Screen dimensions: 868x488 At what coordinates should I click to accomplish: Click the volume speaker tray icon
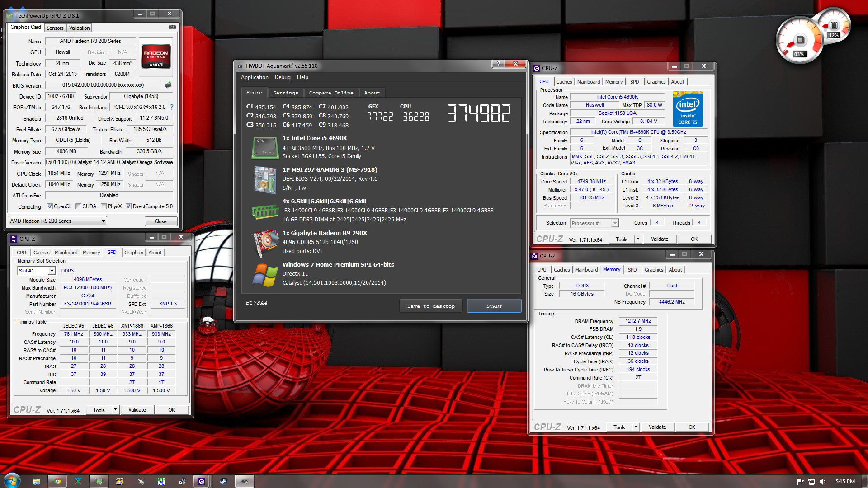822,482
